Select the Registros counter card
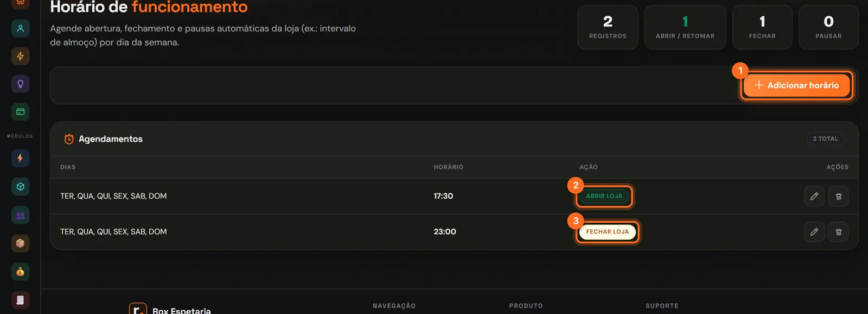This screenshot has height=314, width=868. [x=608, y=27]
